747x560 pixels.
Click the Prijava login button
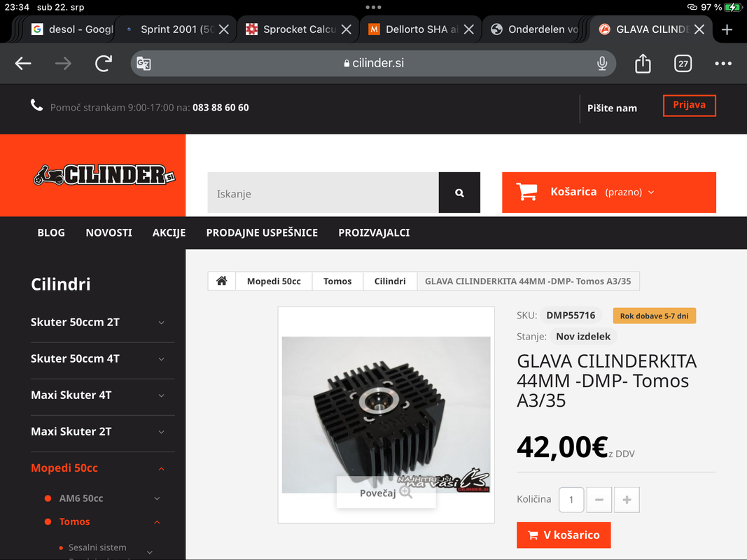pos(690,105)
